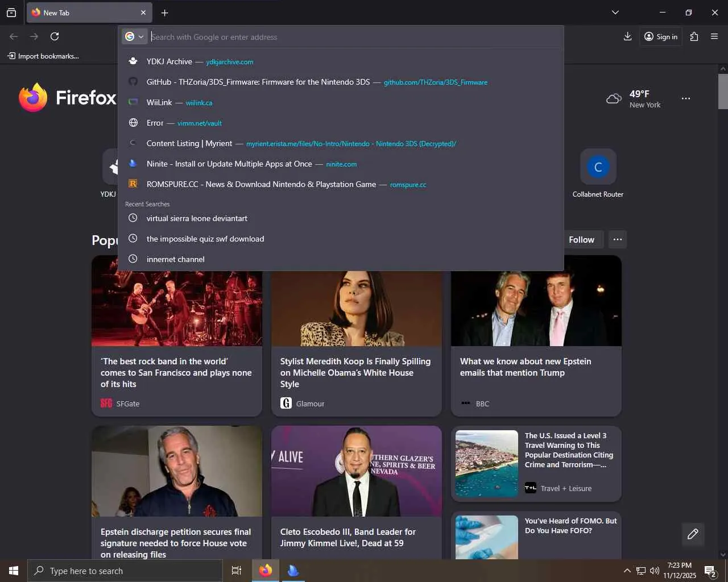Click the Sign in button
728x582 pixels.
(x=661, y=36)
